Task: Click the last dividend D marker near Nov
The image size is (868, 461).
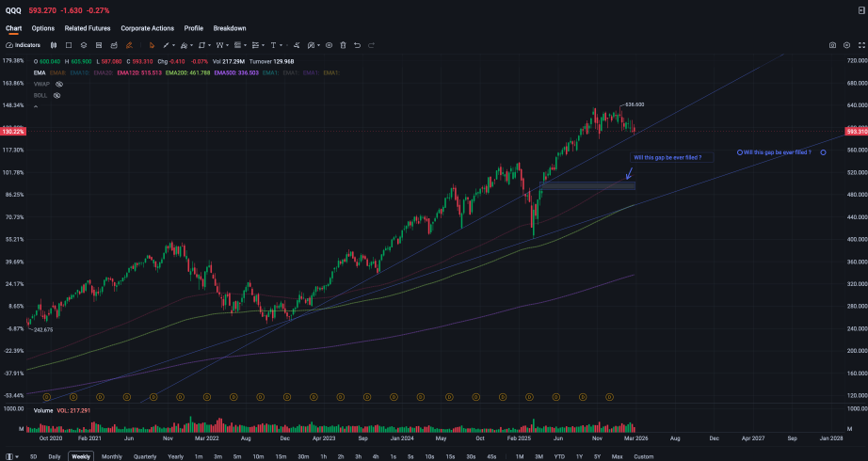Action: click(609, 397)
